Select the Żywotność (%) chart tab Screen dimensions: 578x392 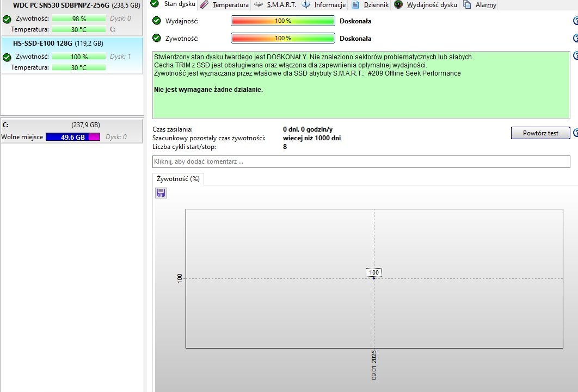178,178
